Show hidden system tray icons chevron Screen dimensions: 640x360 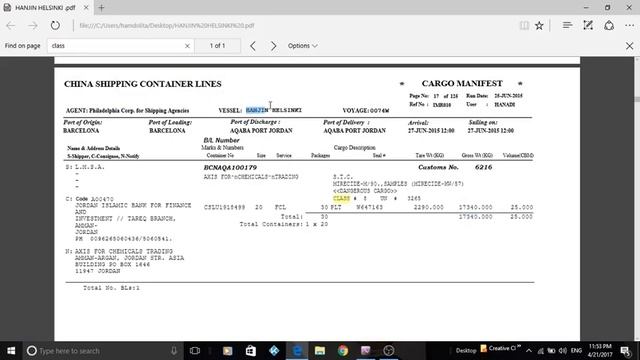pos(529,351)
